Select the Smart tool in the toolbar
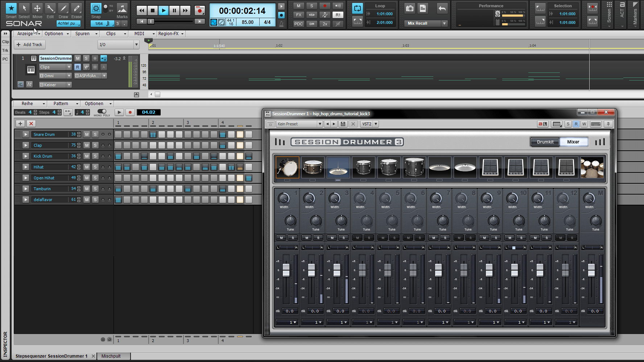Screen dimensions: 644x362 pyautogui.click(x=11, y=8)
